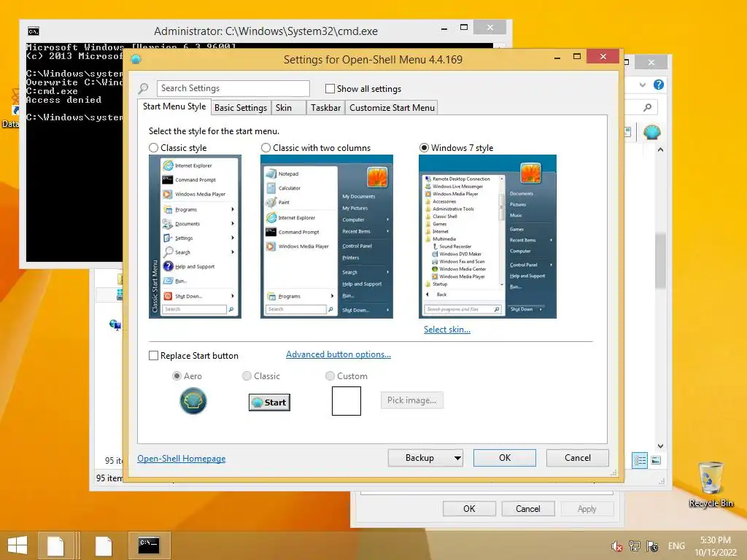Screen dimensions: 747x560
Task: Choose the Custom button radio option
Action: [x=330, y=376]
